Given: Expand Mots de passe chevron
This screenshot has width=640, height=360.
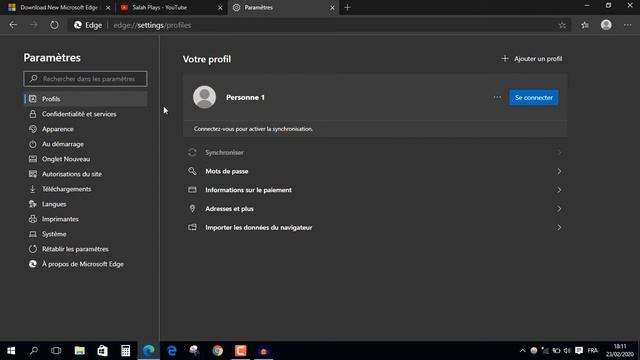Looking at the screenshot, I should (x=559, y=171).
